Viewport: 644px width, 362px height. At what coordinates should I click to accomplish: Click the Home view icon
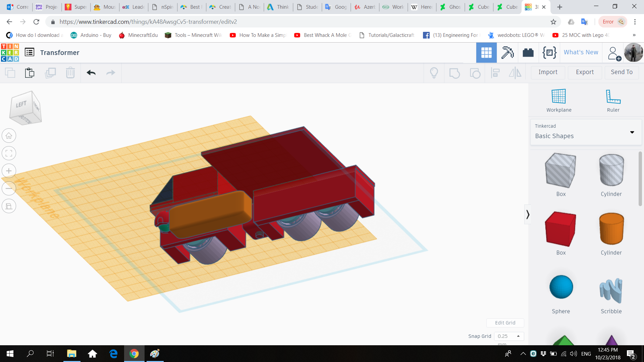9,136
